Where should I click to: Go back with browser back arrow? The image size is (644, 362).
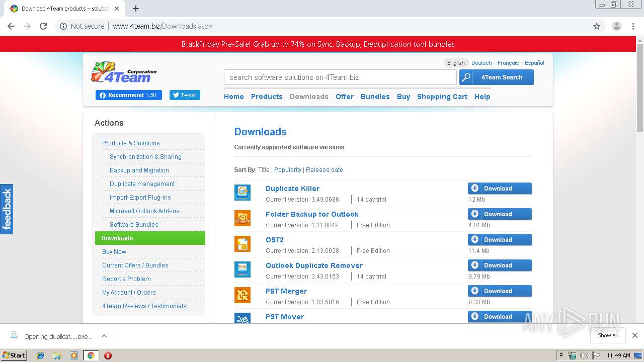pos(11,26)
